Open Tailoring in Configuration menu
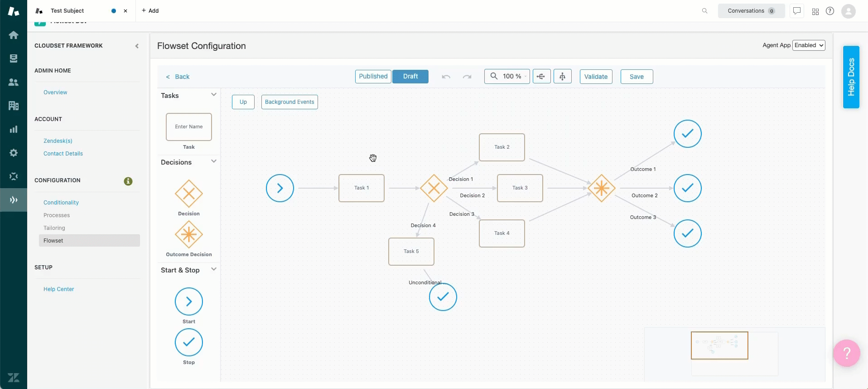868x389 pixels. [54, 228]
